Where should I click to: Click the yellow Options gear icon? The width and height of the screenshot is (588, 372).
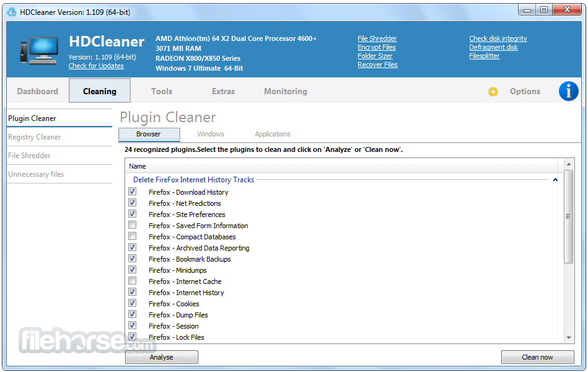click(493, 92)
